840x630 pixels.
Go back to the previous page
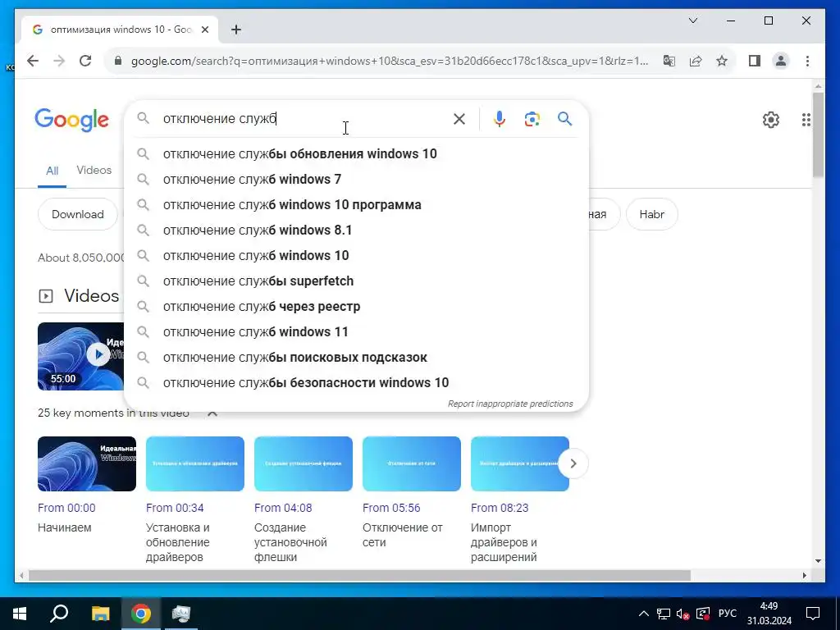pyautogui.click(x=33, y=61)
